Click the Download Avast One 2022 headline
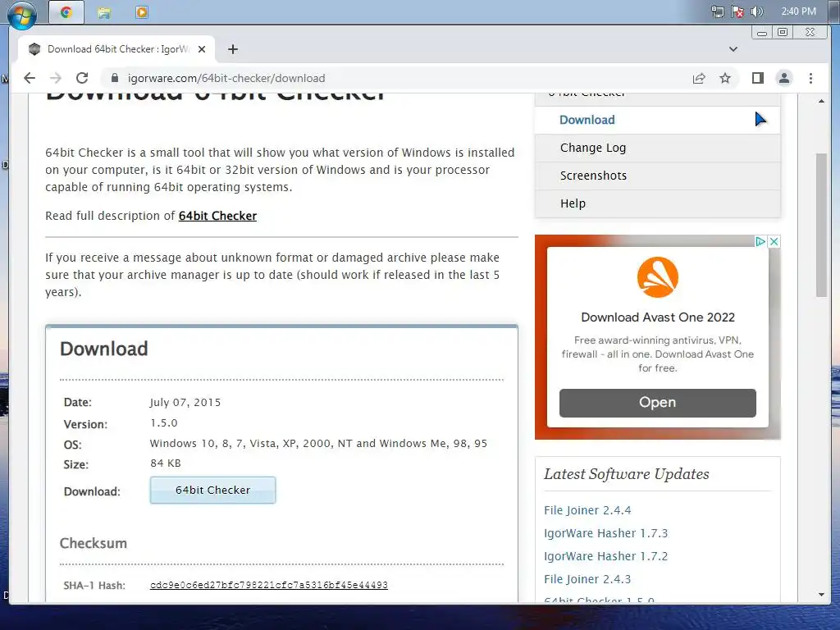840x630 pixels. coord(657,317)
